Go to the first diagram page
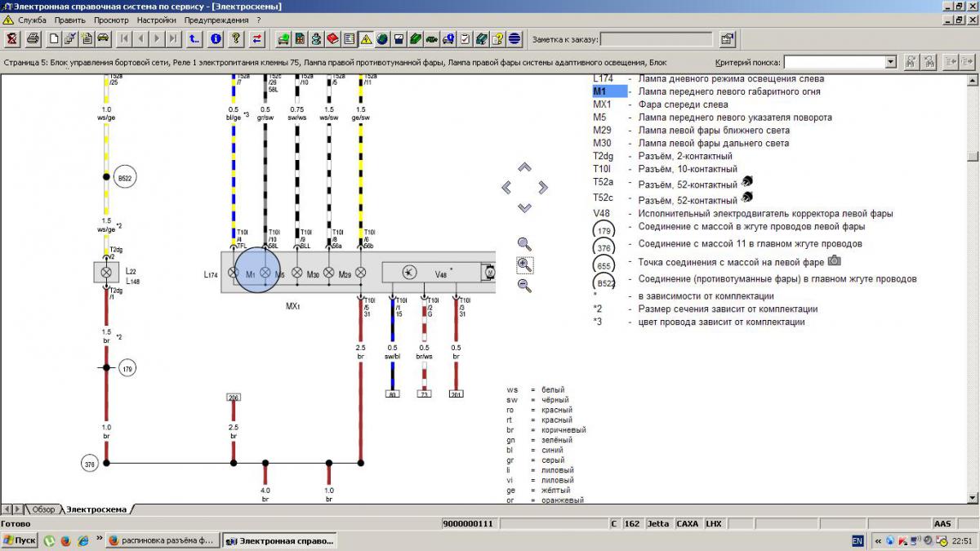This screenshot has width=980, height=551. click(x=124, y=38)
